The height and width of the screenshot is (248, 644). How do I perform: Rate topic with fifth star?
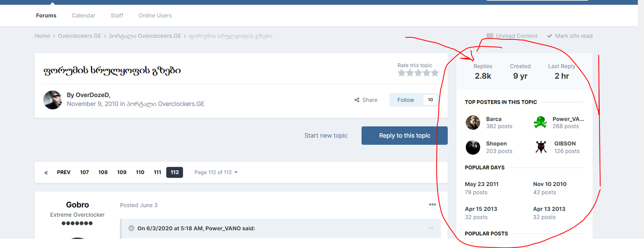435,73
